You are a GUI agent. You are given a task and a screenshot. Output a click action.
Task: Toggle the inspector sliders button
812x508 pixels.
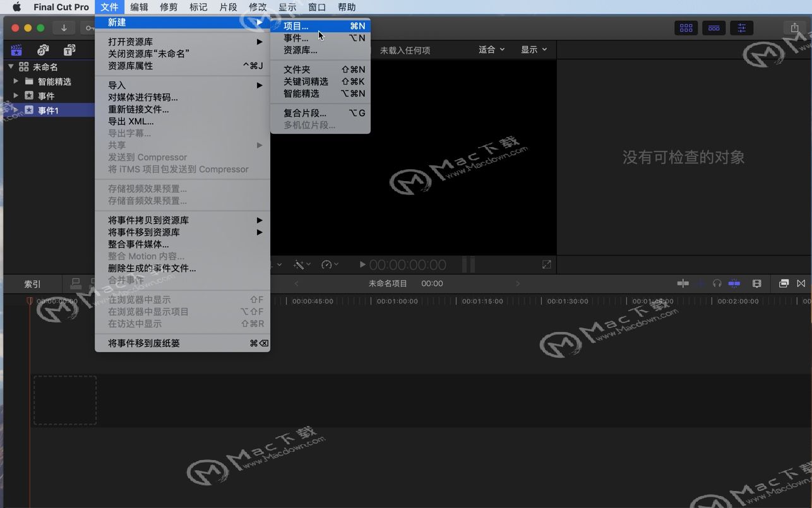(742, 28)
